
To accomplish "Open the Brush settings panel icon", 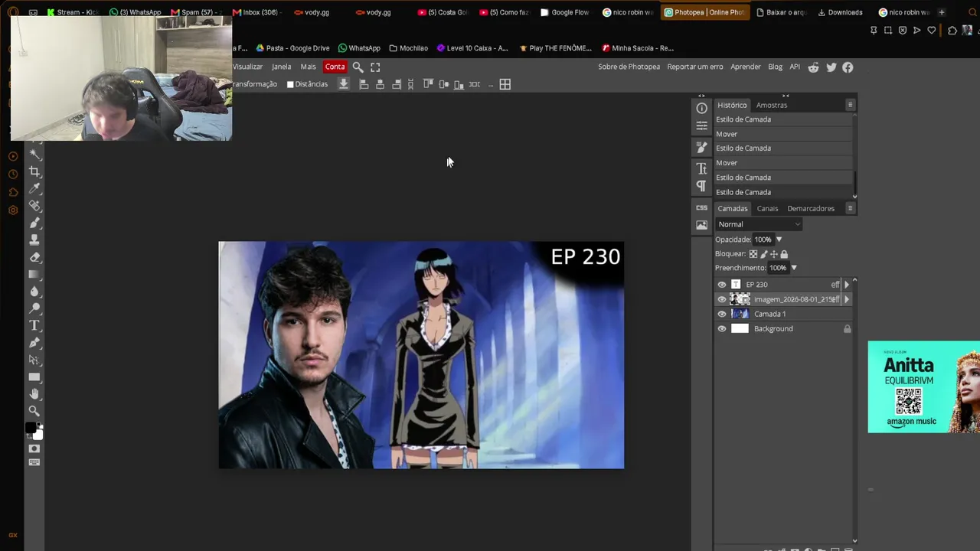I will tap(702, 148).
